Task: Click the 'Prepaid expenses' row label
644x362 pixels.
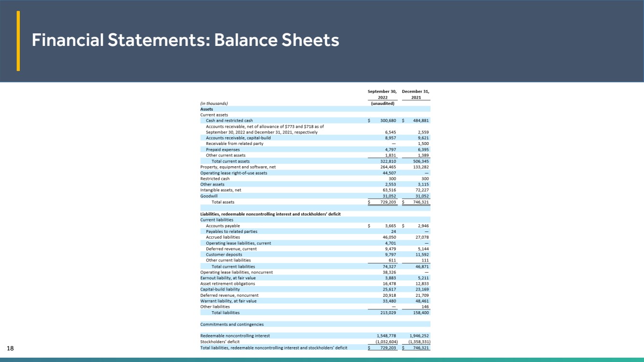Action: pos(222,150)
